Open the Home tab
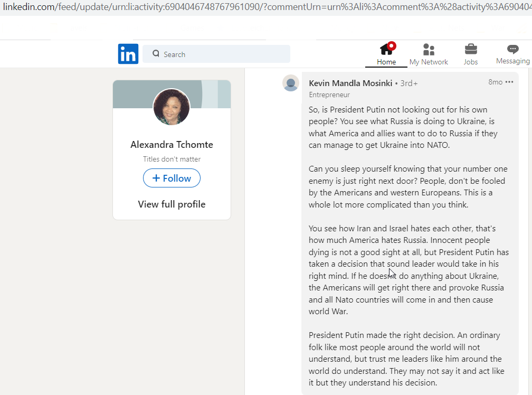Viewport: 532px width, 395px height. click(x=386, y=54)
